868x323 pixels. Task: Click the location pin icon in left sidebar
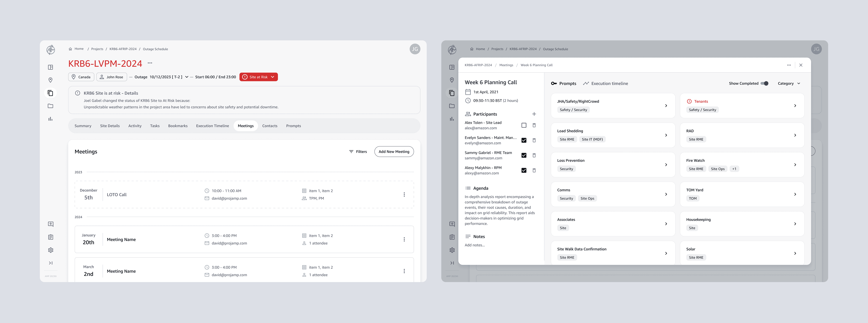[51, 80]
